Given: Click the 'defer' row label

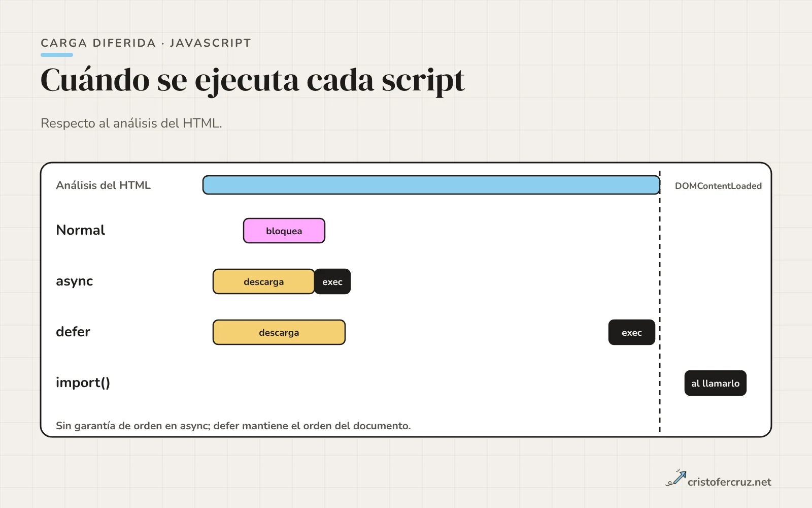Looking at the screenshot, I should coord(73,332).
